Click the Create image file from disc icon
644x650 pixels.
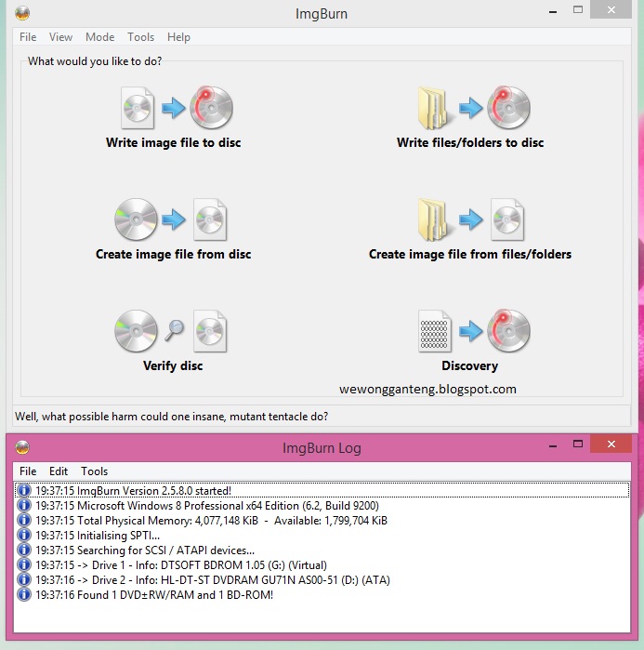(x=171, y=219)
